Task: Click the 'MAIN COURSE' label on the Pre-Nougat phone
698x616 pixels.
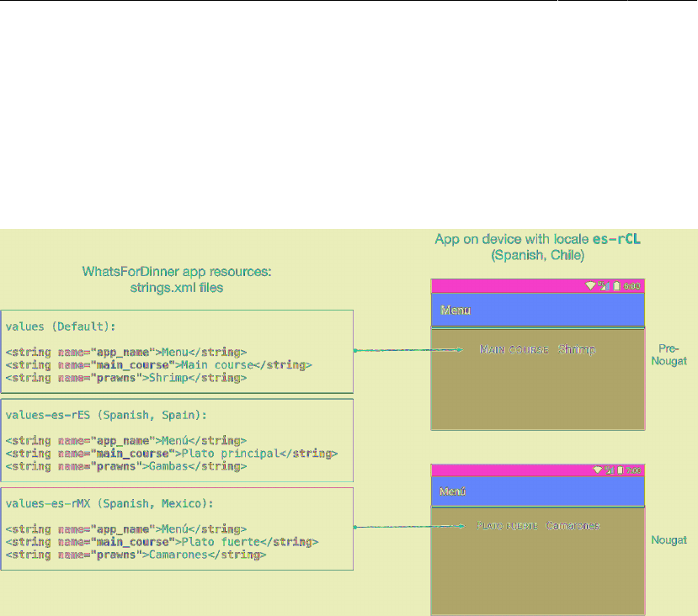Action: (x=514, y=350)
